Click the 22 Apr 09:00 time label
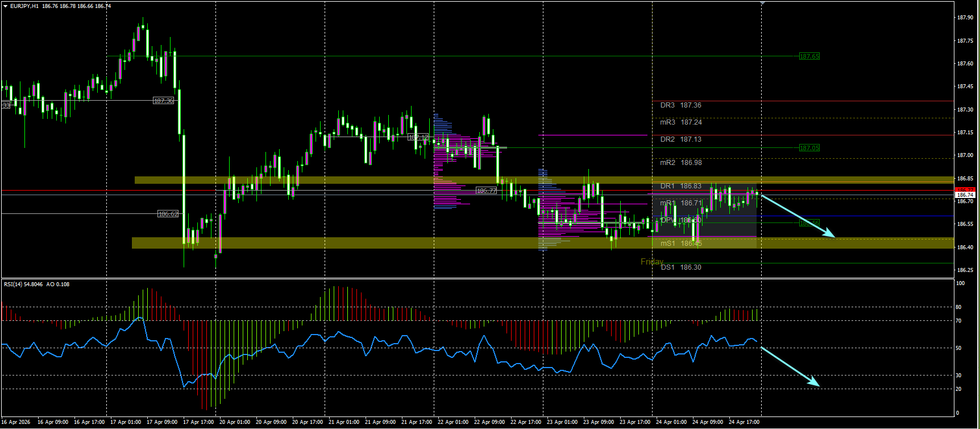The width and height of the screenshot is (980, 429). click(489, 422)
